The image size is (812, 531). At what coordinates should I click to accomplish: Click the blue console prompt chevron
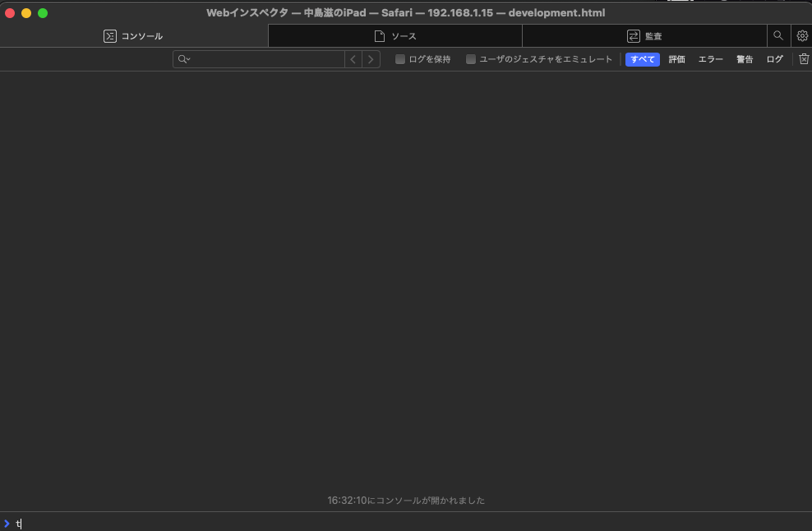click(7, 524)
